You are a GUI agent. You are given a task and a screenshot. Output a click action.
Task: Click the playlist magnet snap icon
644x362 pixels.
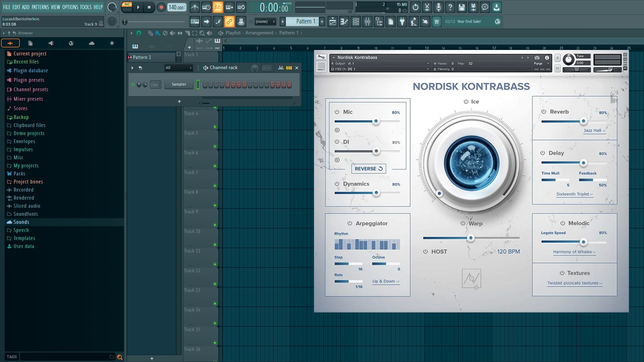tap(139, 33)
